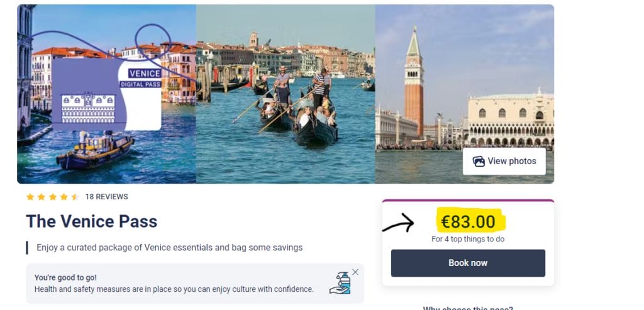Click the photo gallery icon in View photos
This screenshot has width=644, height=310.
pos(479,162)
